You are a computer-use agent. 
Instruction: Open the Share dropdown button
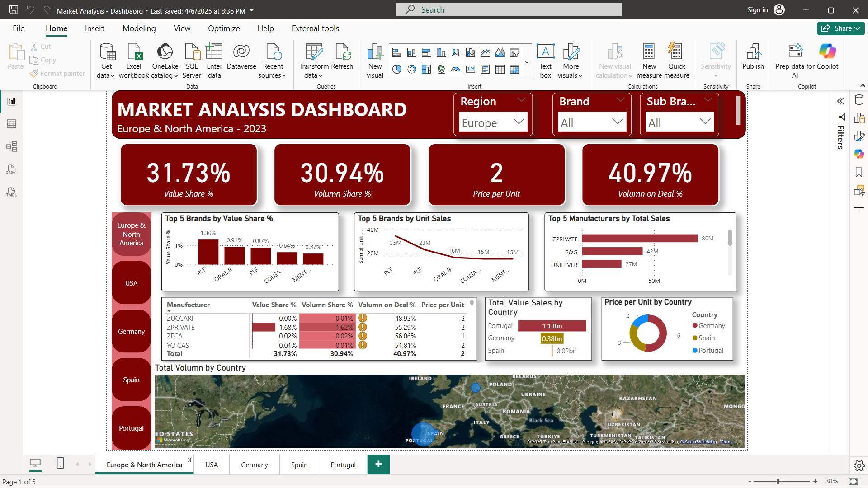click(841, 28)
